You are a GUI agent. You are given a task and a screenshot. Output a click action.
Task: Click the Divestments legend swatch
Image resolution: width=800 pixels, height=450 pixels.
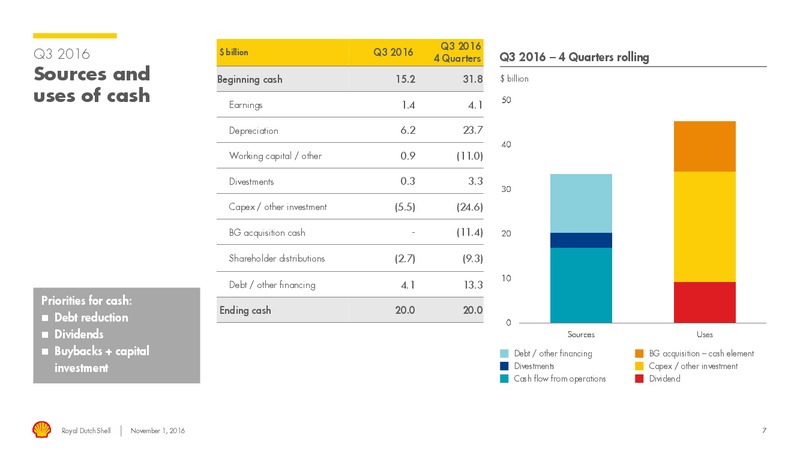tap(504, 366)
